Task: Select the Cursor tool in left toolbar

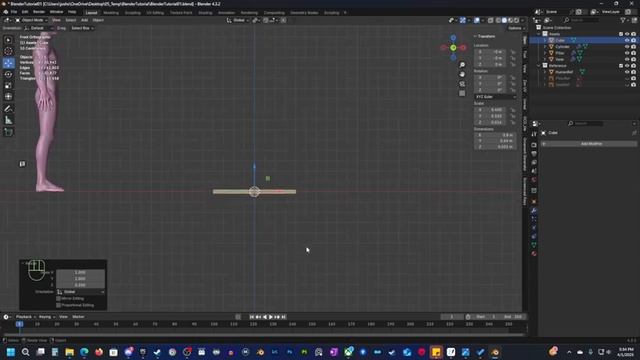Action: point(8,51)
